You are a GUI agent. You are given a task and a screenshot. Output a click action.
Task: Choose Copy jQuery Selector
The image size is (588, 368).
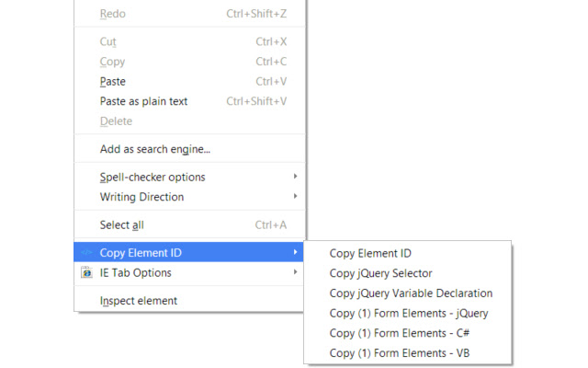(407, 273)
